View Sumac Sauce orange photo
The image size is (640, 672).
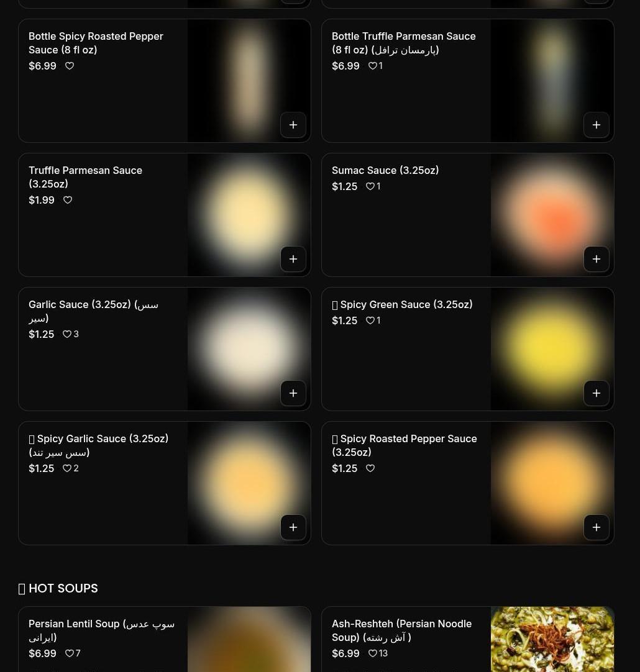tap(552, 215)
